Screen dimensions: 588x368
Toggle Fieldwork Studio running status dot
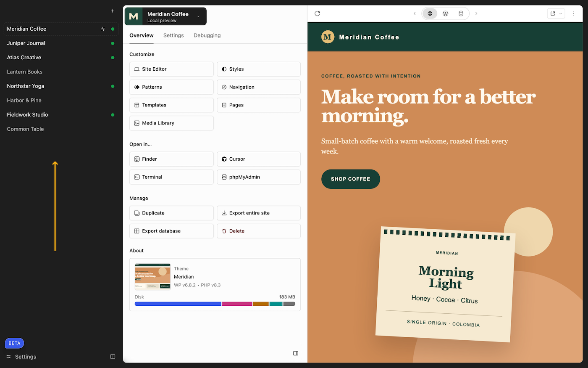pyautogui.click(x=113, y=115)
